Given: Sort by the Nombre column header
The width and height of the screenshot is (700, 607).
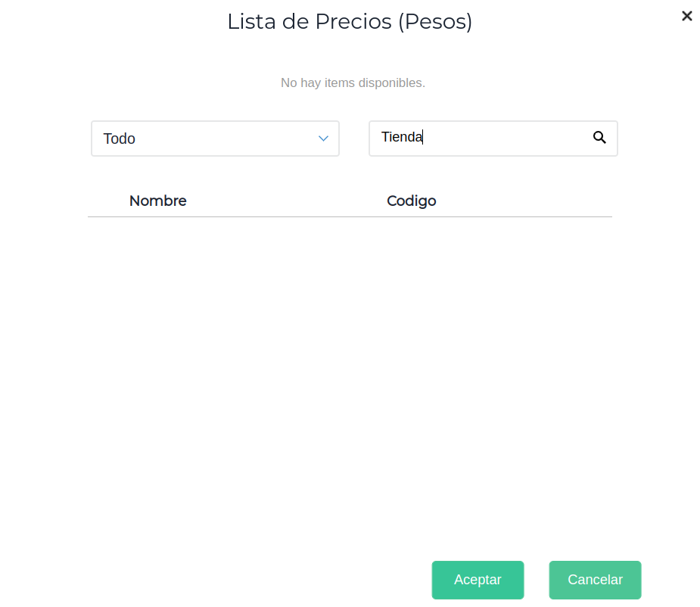Looking at the screenshot, I should 157,201.
